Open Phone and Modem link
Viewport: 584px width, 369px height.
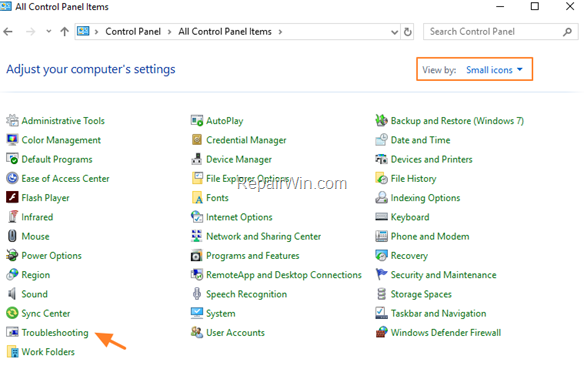coord(430,236)
